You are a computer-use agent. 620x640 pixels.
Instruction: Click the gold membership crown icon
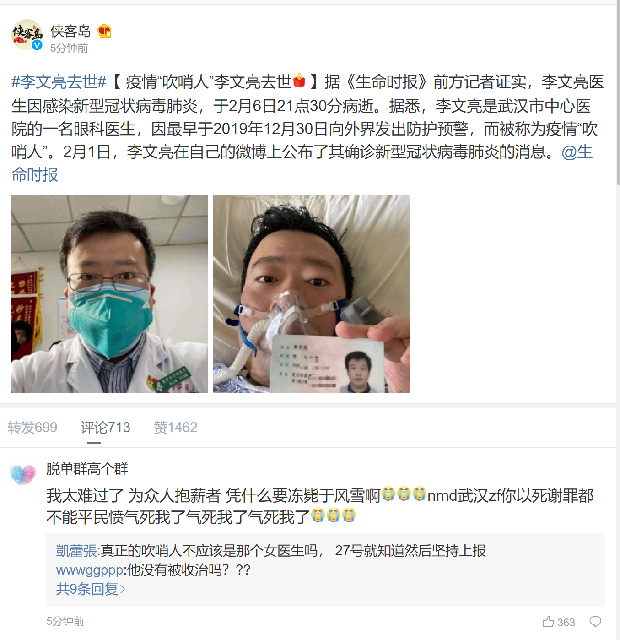coord(104,31)
